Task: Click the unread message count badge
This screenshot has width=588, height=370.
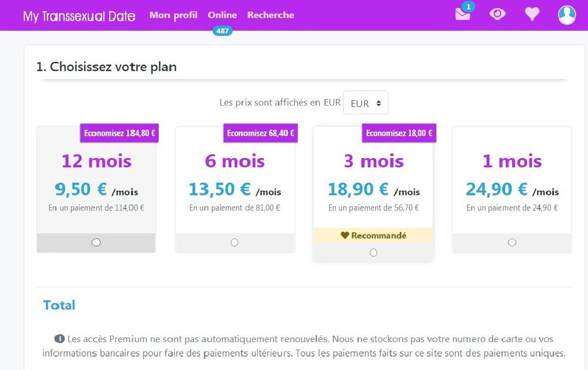Action: click(468, 6)
